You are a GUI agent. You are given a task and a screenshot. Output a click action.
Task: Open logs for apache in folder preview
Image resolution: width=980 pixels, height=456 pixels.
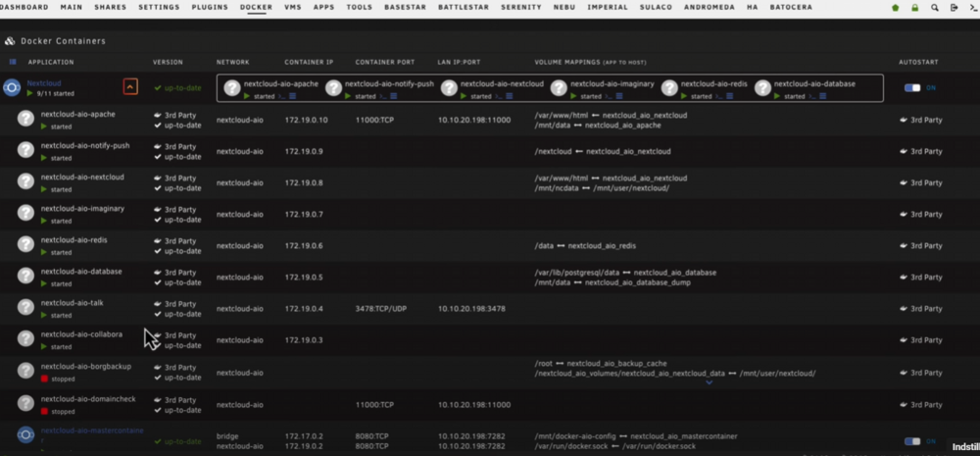click(292, 96)
